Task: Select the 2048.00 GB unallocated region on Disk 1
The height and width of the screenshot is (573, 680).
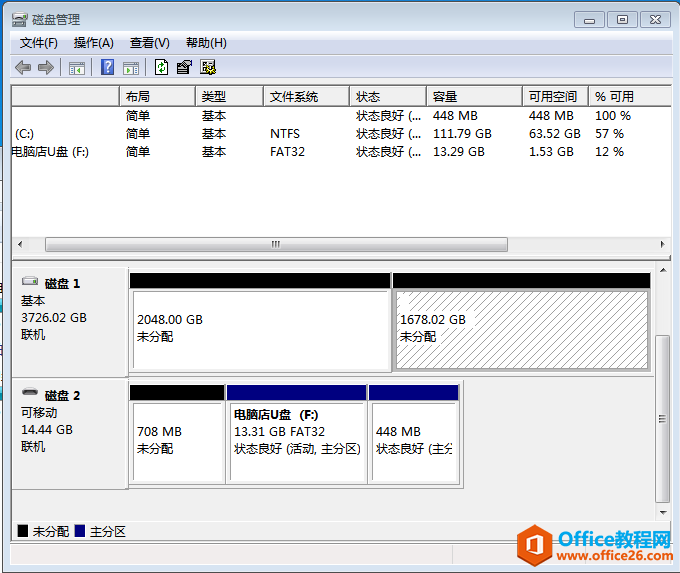Action: pos(259,328)
